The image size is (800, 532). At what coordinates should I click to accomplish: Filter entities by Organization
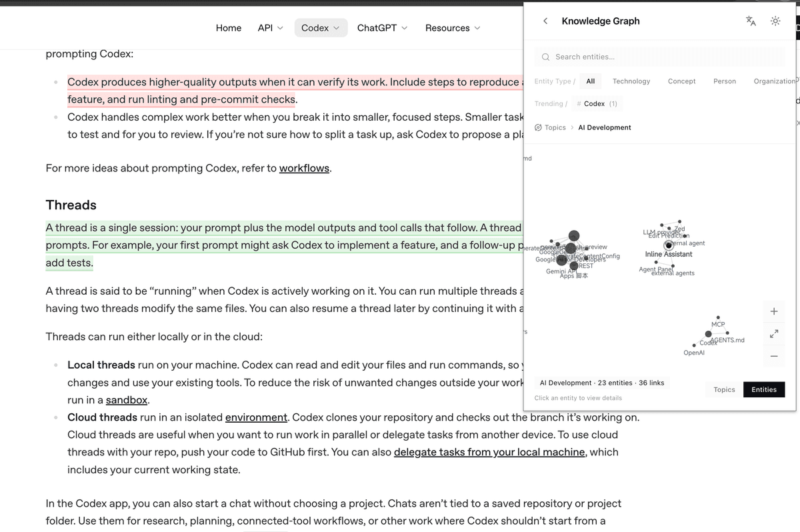pyautogui.click(x=774, y=81)
